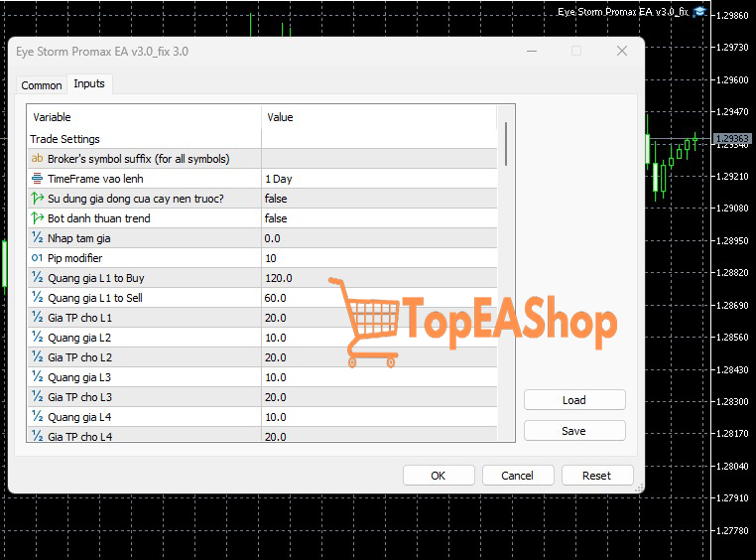Click the timeframe icon beside TimeFrame vao lenh
Image resolution: width=756 pixels, height=560 pixels.
pos(37,178)
